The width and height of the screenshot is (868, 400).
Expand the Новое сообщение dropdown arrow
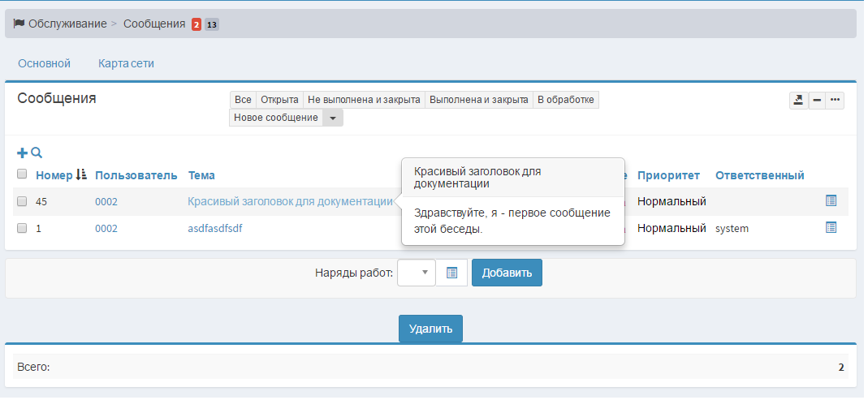tap(333, 118)
